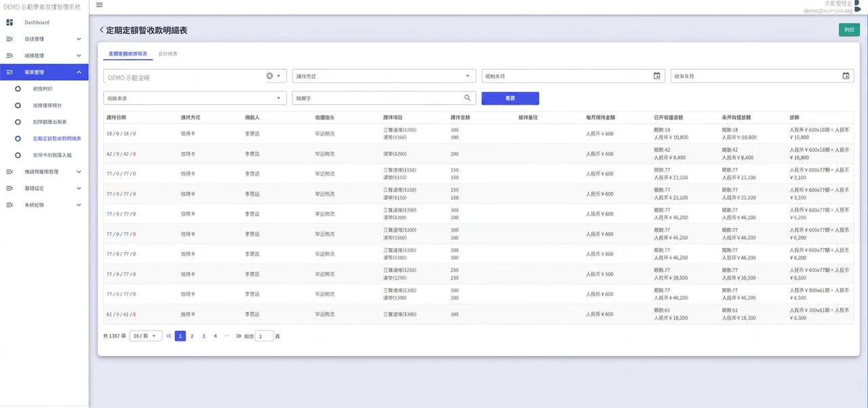Click the demo@example.org account email

click(x=828, y=10)
